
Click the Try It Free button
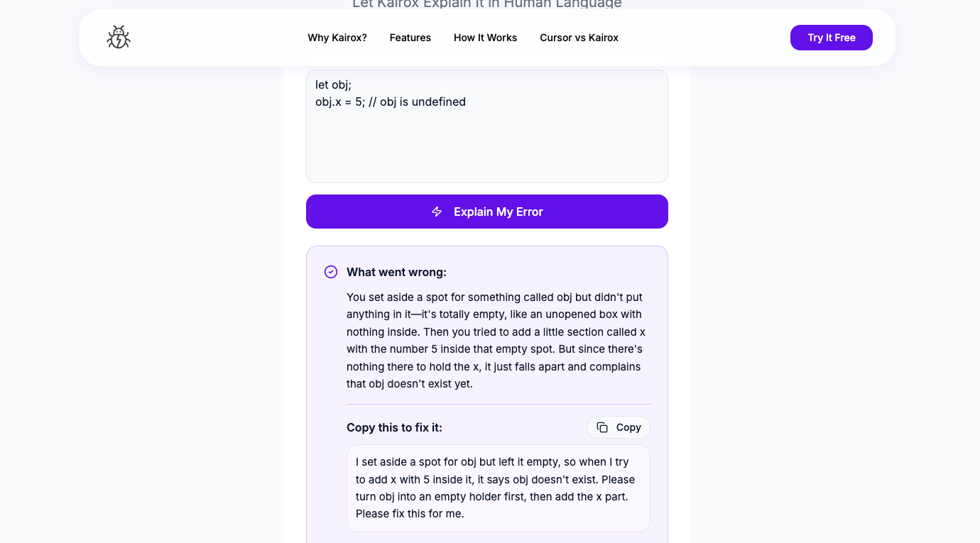pyautogui.click(x=832, y=38)
